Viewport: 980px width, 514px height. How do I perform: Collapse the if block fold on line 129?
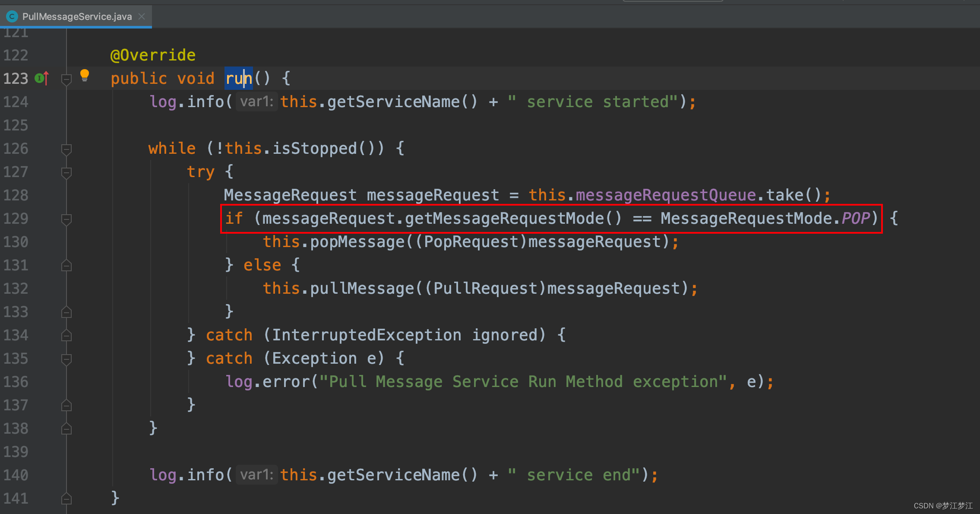[66, 219]
